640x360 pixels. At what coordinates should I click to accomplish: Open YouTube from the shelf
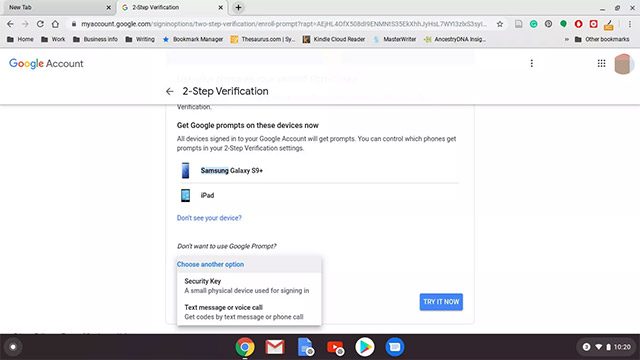pos(335,347)
